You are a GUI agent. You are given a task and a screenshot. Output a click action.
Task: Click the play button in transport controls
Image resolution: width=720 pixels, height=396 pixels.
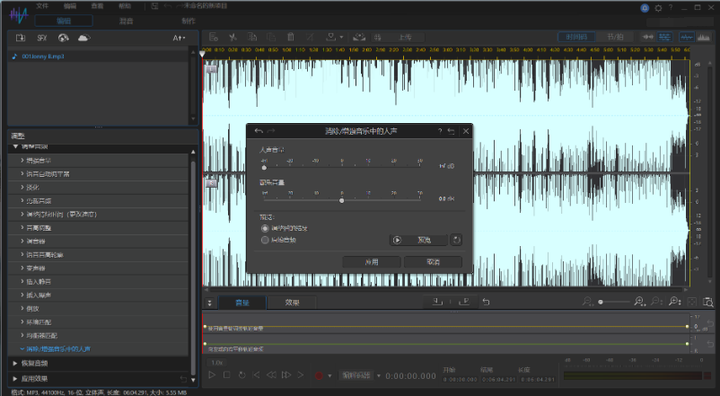[x=212, y=375]
